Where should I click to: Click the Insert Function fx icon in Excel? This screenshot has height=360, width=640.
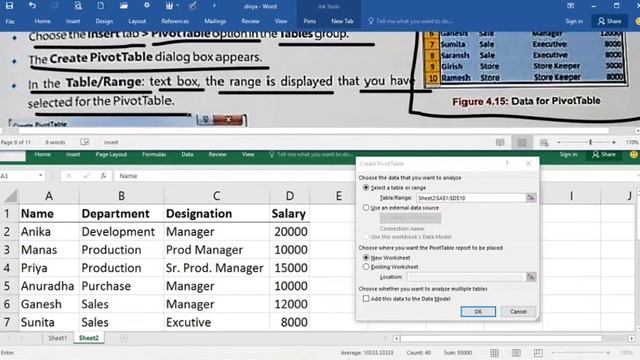click(103, 176)
